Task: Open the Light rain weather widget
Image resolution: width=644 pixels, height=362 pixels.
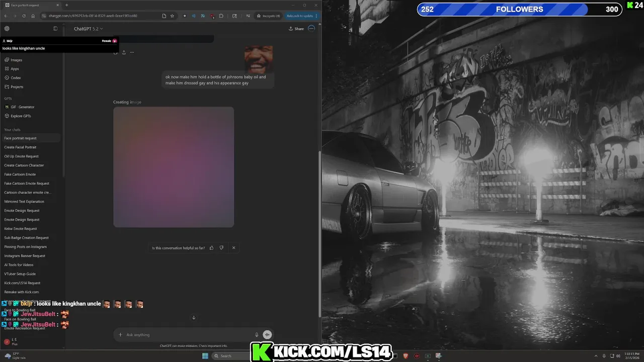Action: point(15,356)
